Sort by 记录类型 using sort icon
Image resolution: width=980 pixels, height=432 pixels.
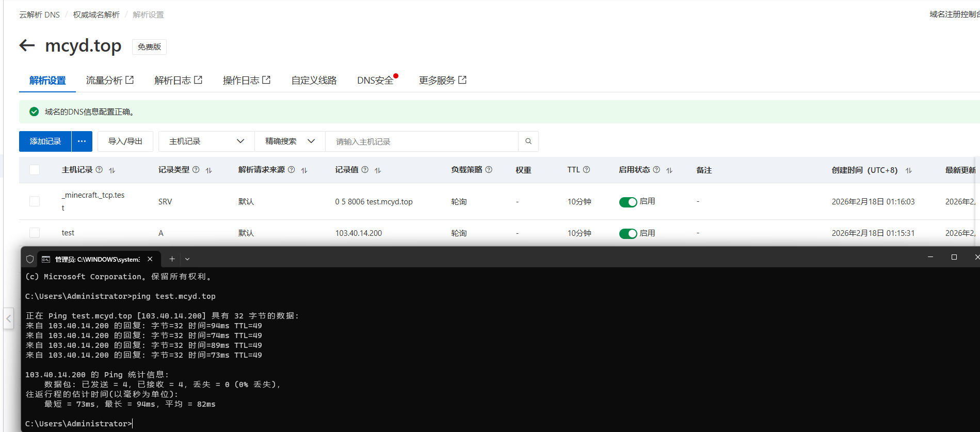pyautogui.click(x=209, y=170)
